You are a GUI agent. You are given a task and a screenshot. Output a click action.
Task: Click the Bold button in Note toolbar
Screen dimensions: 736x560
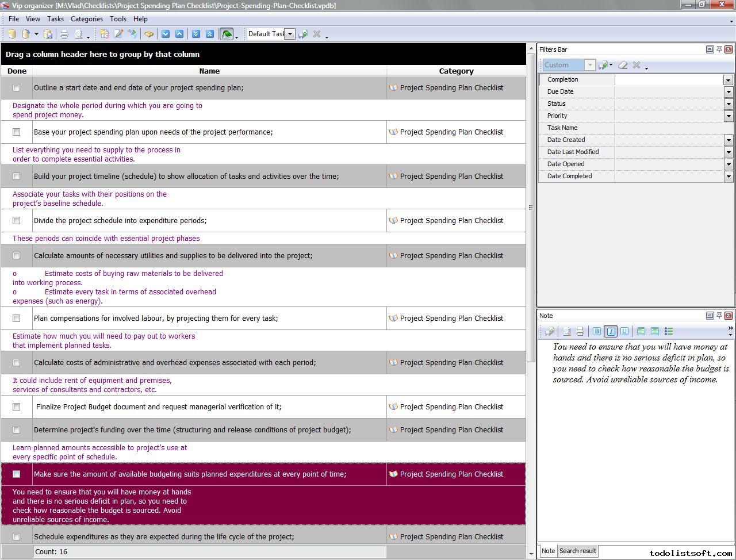coord(596,331)
